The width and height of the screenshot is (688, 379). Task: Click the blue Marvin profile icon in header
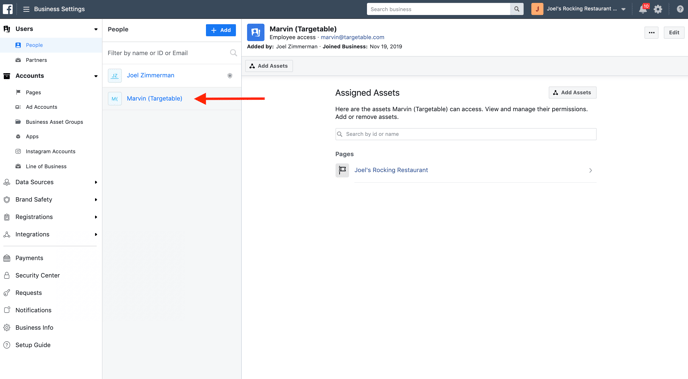coord(255,32)
